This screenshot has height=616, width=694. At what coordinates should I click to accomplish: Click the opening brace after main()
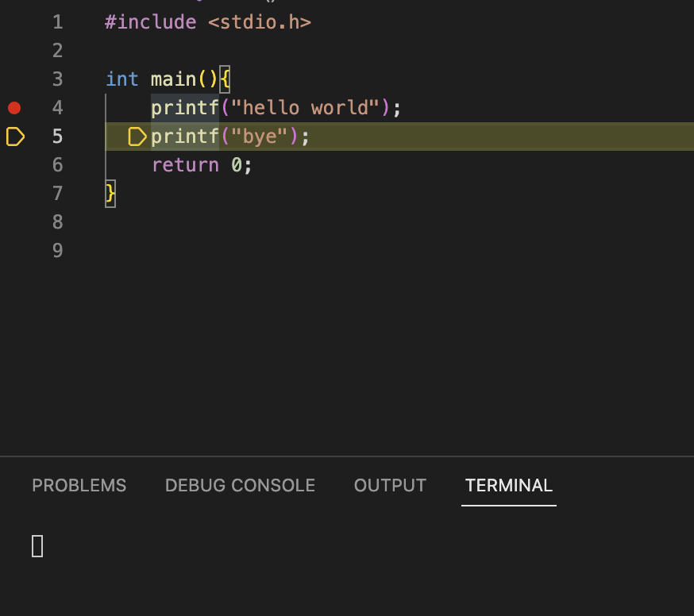(225, 79)
